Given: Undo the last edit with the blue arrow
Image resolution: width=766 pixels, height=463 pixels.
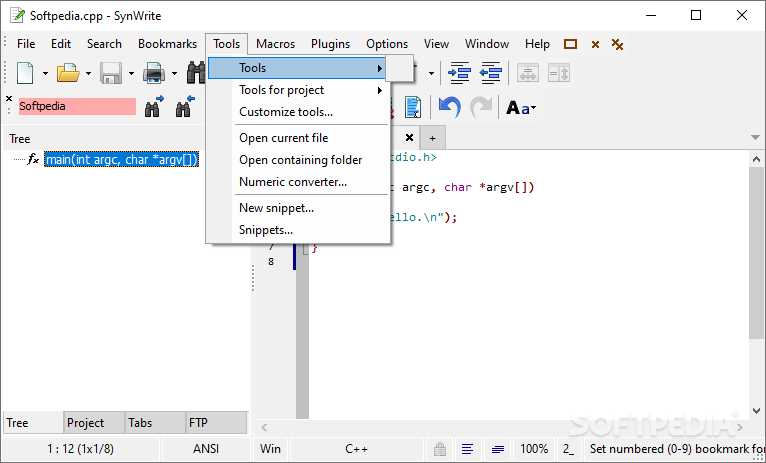Looking at the screenshot, I should [449, 106].
